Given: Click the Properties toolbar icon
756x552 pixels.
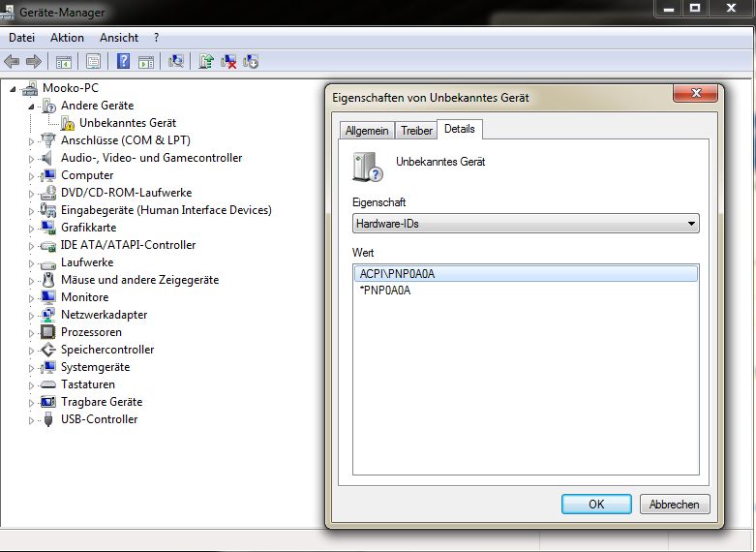Looking at the screenshot, I should pos(93,61).
